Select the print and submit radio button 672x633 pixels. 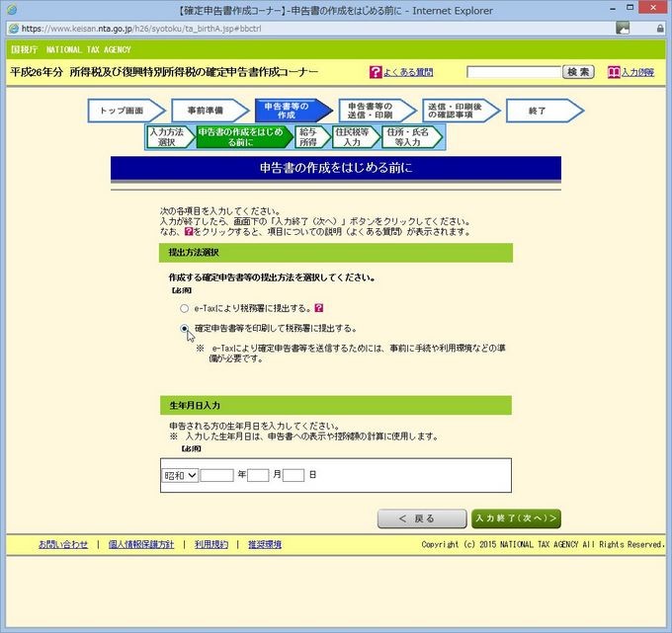(x=185, y=328)
